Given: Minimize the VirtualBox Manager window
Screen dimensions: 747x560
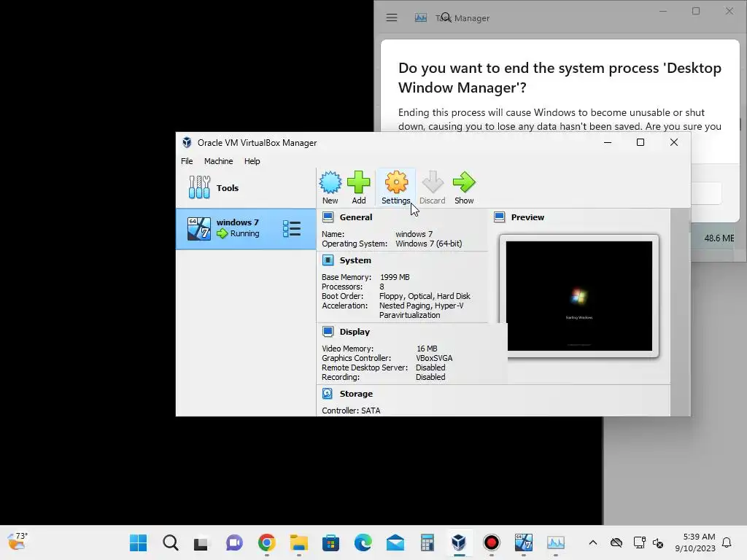Looking at the screenshot, I should [608, 142].
